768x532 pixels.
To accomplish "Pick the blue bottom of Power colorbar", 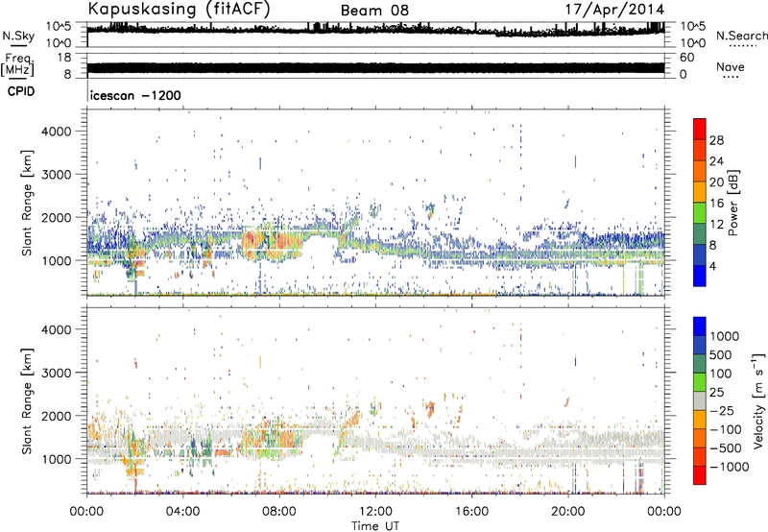I will [700, 276].
